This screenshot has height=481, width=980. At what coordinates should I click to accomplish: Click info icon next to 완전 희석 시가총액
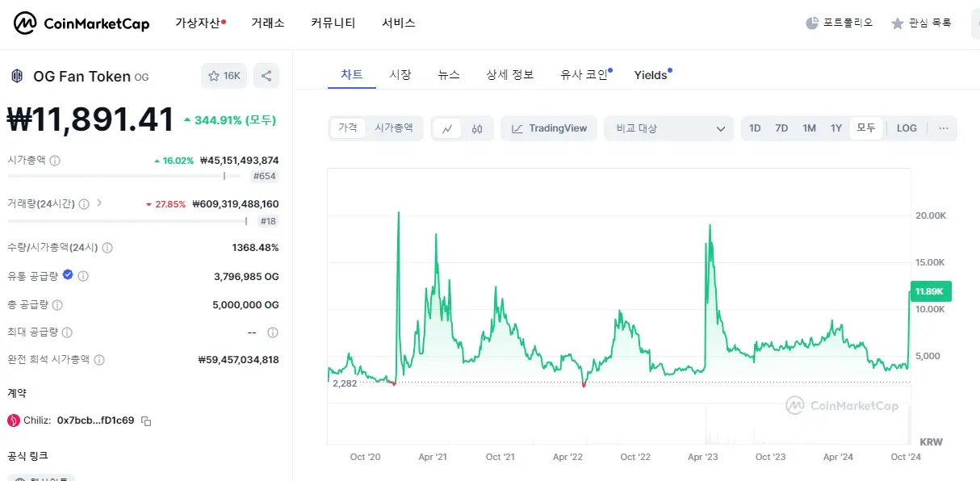(x=99, y=360)
